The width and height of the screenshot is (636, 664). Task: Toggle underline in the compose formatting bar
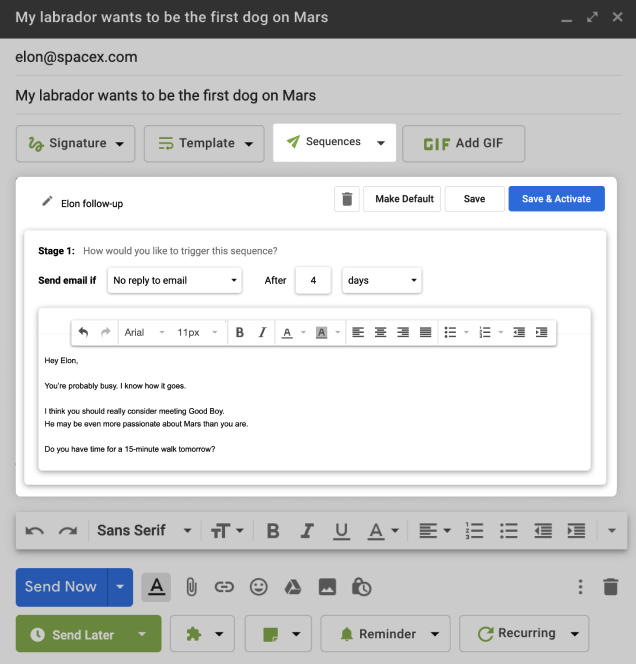point(341,530)
